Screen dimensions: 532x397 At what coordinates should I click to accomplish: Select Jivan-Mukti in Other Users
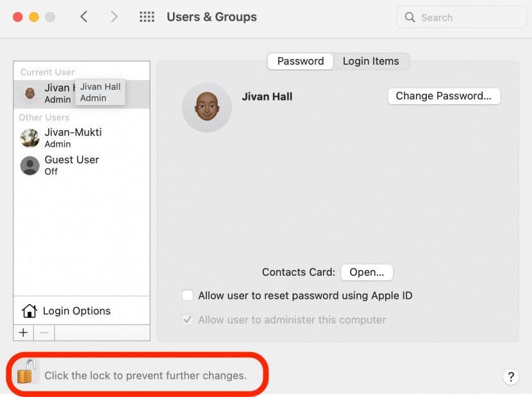(81, 138)
